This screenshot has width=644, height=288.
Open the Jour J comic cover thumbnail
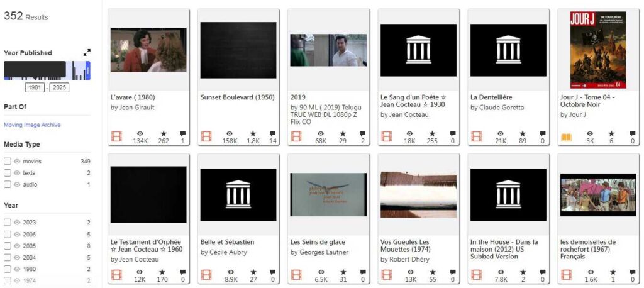[598, 50]
